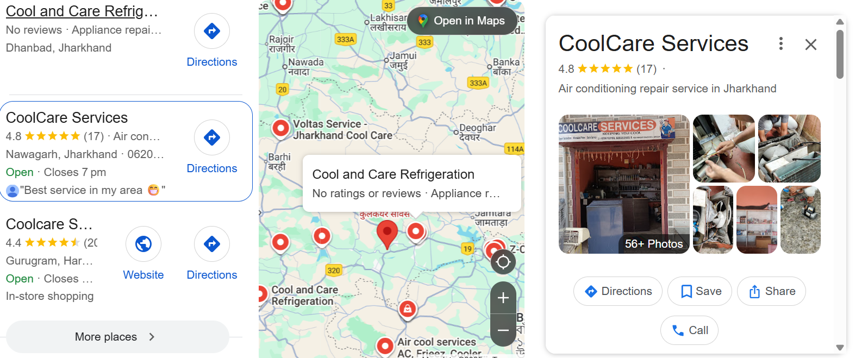The width and height of the screenshot is (868, 358).
Task: Call CoolCare Services
Action: [689, 330]
